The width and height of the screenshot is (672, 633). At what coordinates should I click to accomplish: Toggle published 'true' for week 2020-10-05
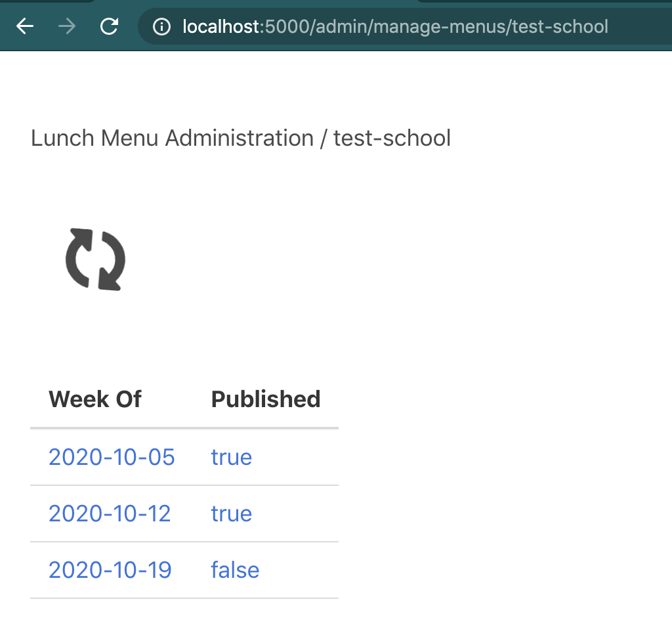[232, 457]
